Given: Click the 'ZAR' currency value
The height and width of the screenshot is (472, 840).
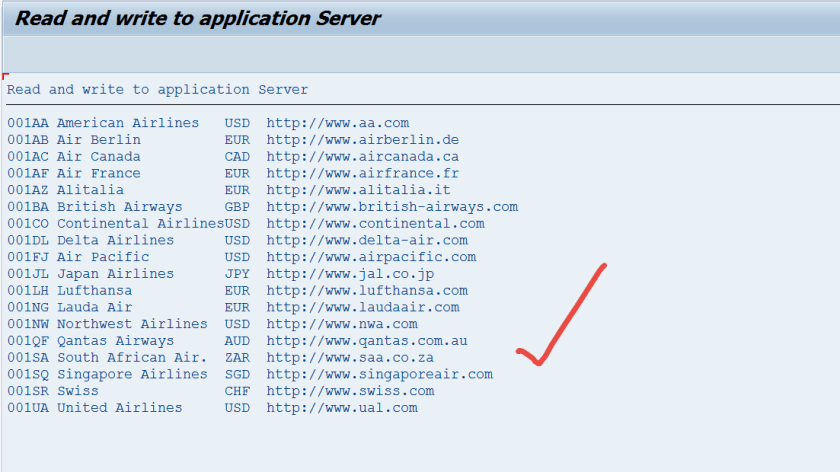Looking at the screenshot, I should pyautogui.click(x=237, y=357).
